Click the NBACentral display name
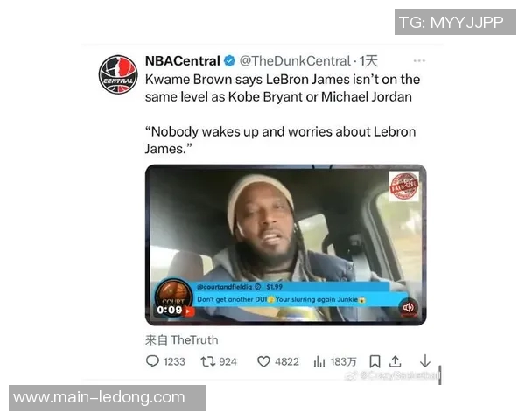525x420 pixels. tap(183, 61)
